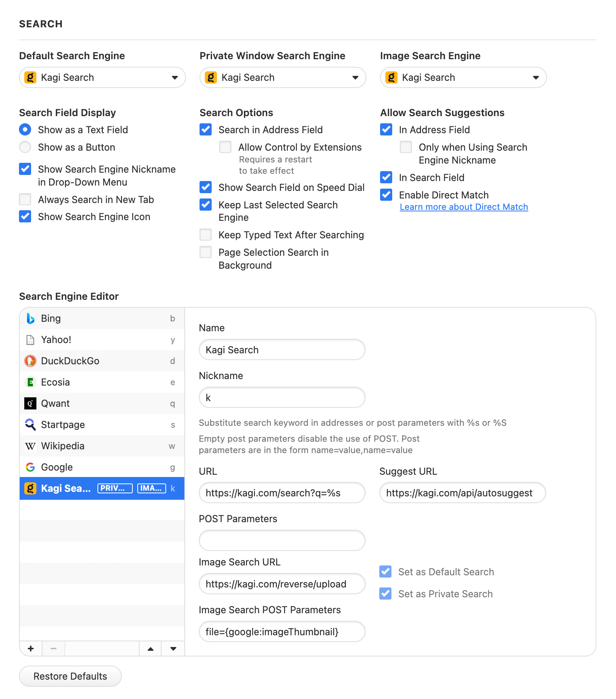Toggle Set as Default Search checkbox
This screenshot has height=699, width=616.
(385, 572)
